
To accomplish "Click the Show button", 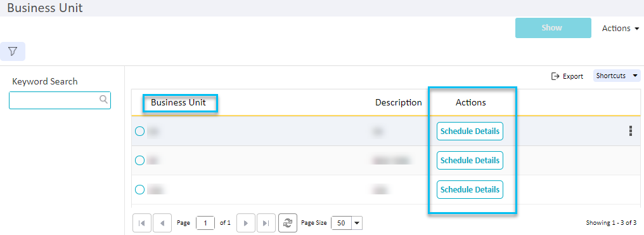I will point(553,28).
